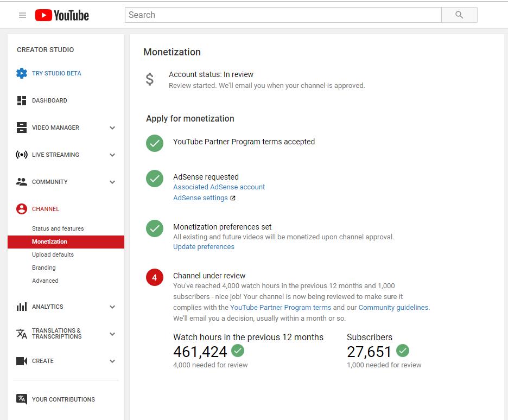Click the Try Studio Beta link
This screenshot has height=420, width=508.
coord(56,73)
